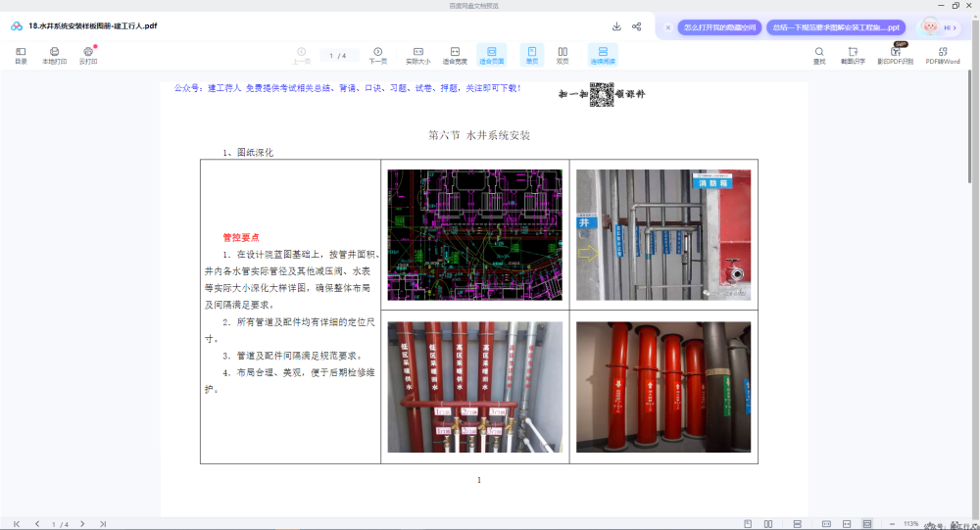Dismiss the AI suggestion bar with X

click(668, 27)
